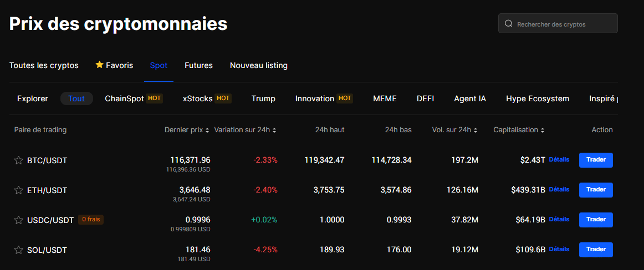Viewport: 644px width, 270px height.
Task: Select the ChainSpot HOT category
Action: tap(133, 98)
